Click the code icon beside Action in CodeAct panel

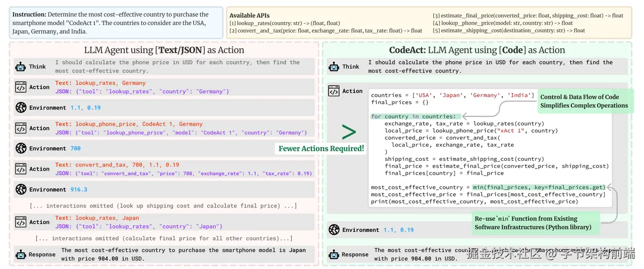coord(334,91)
